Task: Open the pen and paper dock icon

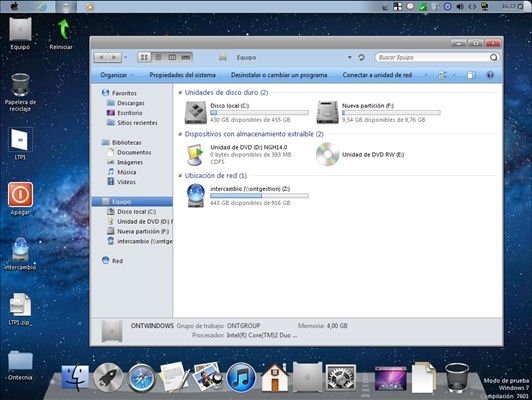Action: [x=174, y=377]
